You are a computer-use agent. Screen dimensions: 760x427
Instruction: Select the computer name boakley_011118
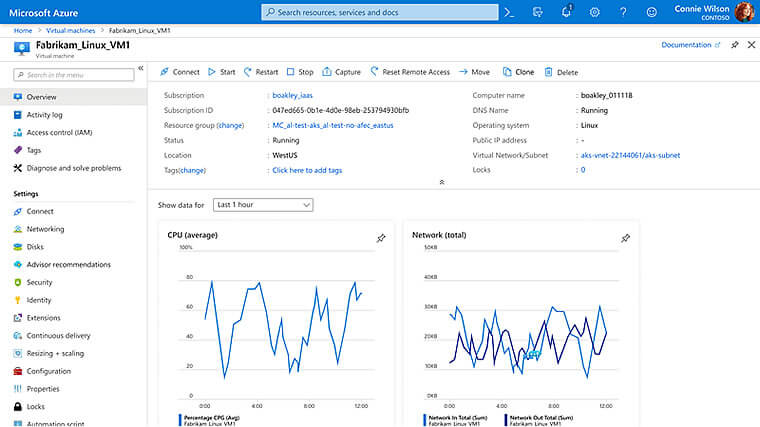[x=606, y=95]
